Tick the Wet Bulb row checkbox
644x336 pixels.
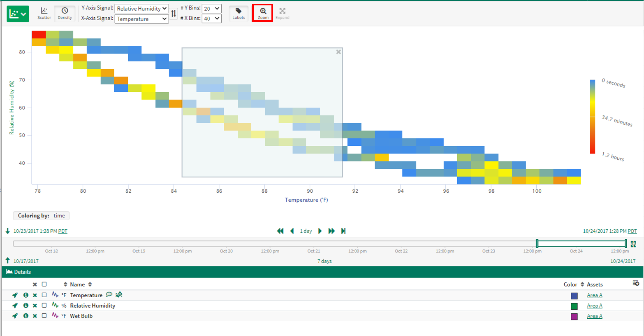[44, 316]
